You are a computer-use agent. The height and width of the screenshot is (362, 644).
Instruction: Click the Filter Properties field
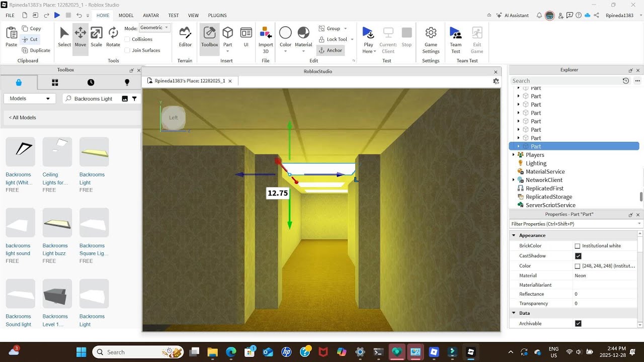(x=576, y=224)
